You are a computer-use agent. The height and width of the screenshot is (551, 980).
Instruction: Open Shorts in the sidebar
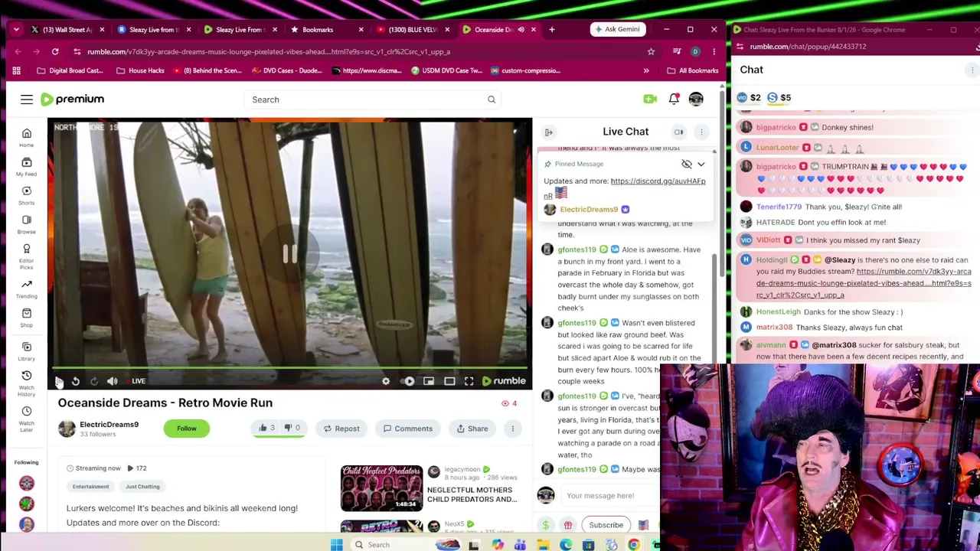coord(26,196)
